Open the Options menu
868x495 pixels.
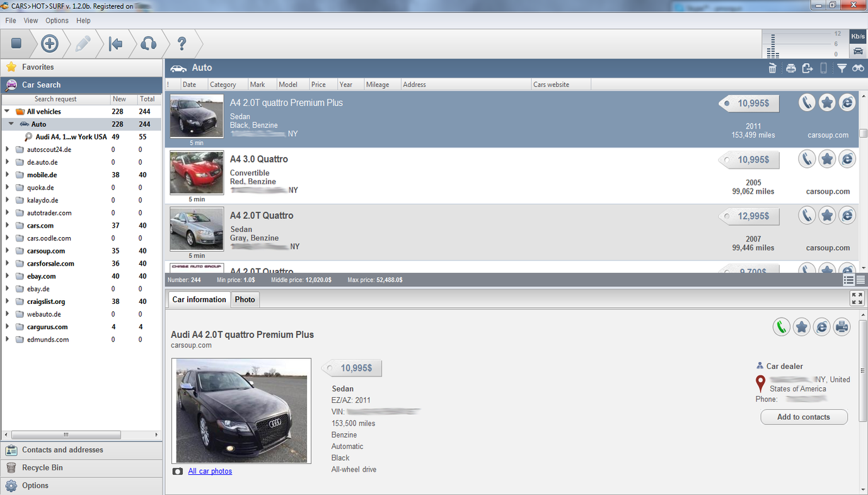57,20
